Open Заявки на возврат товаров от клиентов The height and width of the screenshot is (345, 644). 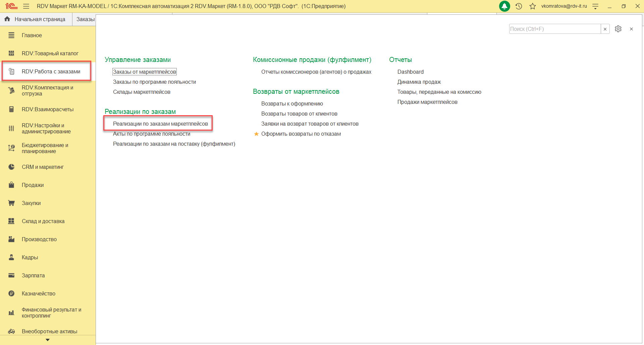(310, 124)
